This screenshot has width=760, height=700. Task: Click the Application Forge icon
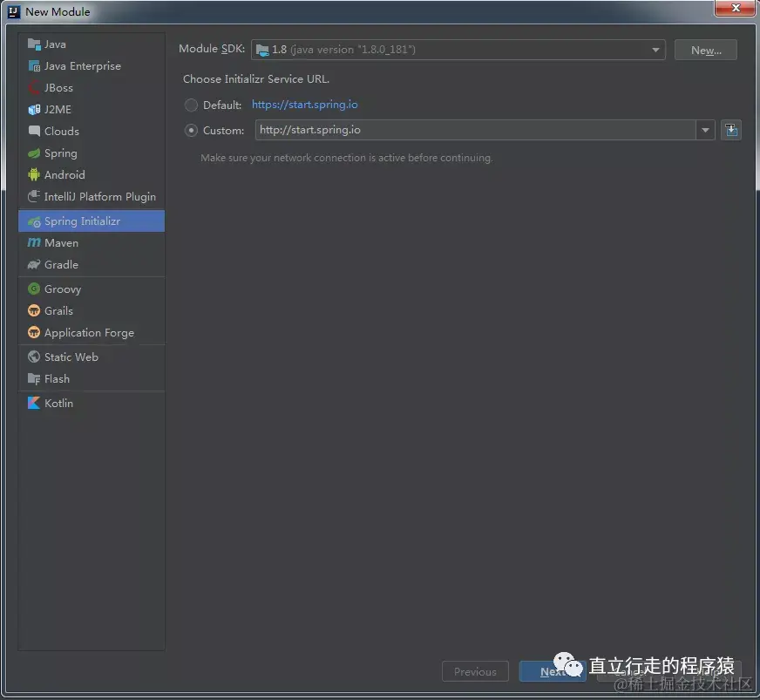[34, 332]
